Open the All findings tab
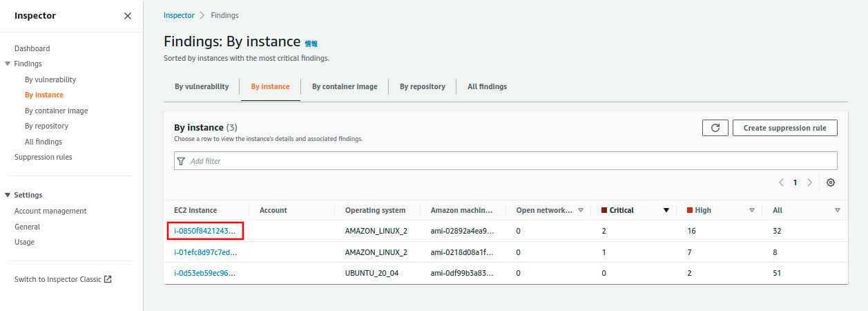The height and width of the screenshot is (311, 868). coord(487,86)
